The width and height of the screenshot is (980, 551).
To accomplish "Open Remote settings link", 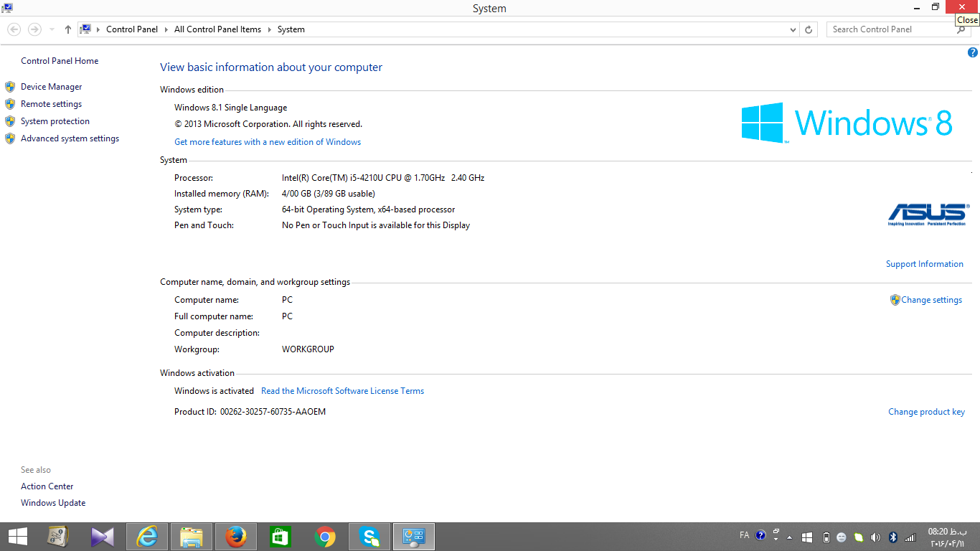I will tap(51, 104).
